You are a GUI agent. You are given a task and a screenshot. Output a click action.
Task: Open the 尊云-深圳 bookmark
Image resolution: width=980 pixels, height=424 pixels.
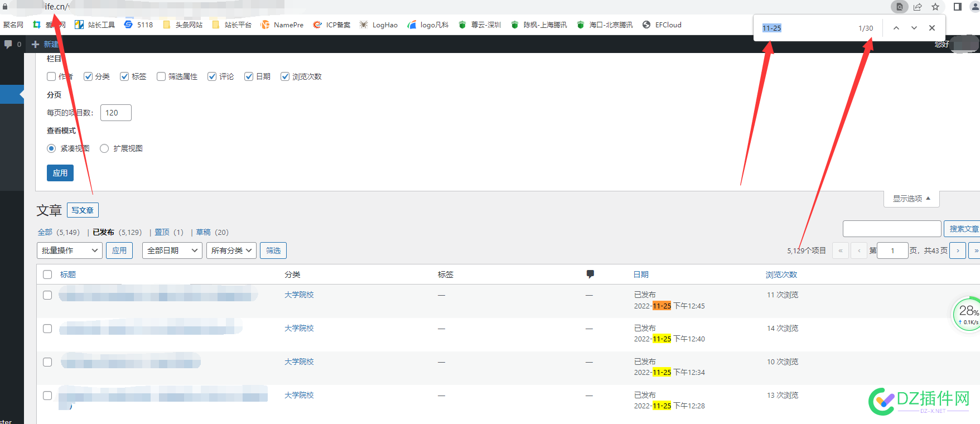480,25
